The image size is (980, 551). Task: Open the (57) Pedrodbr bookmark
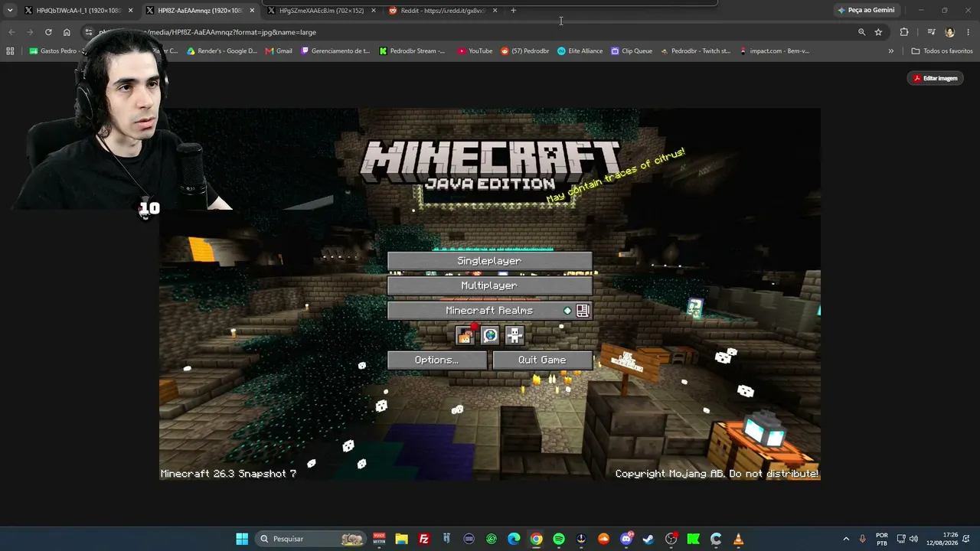(x=525, y=51)
